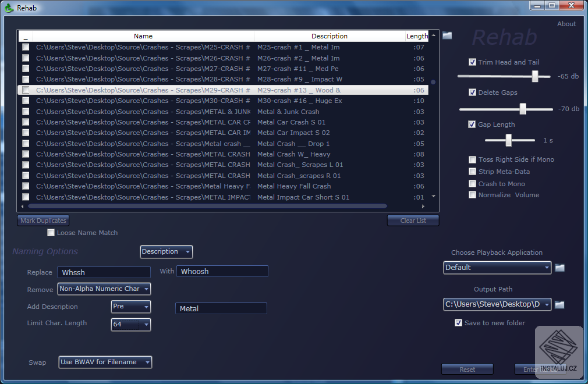Enable the Loose Name Match checkbox
This screenshot has height=384, width=588.
[51, 233]
